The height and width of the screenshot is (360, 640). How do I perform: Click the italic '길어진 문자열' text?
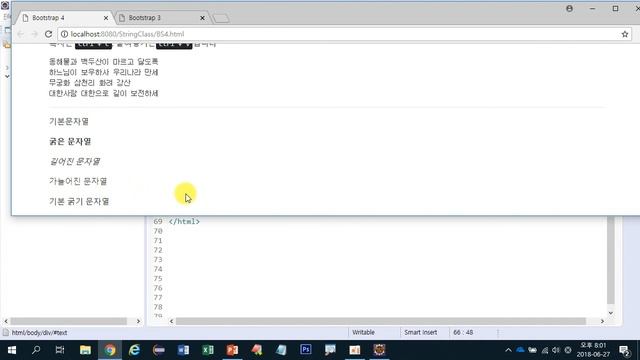(x=75, y=161)
